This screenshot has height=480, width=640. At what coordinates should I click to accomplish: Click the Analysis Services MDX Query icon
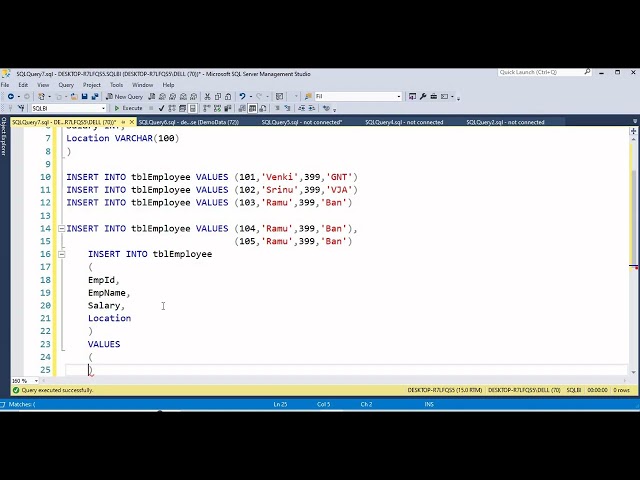tap(162, 97)
